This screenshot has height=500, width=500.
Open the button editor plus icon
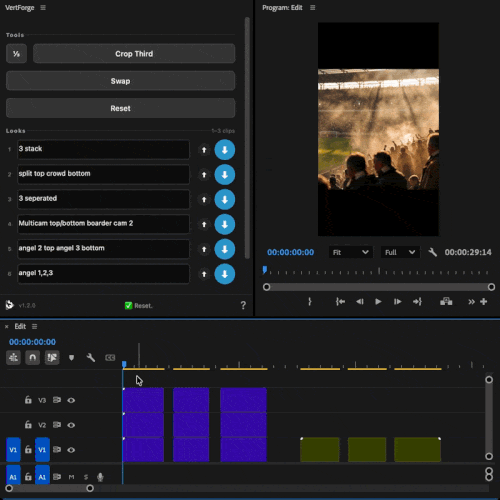[x=484, y=302]
